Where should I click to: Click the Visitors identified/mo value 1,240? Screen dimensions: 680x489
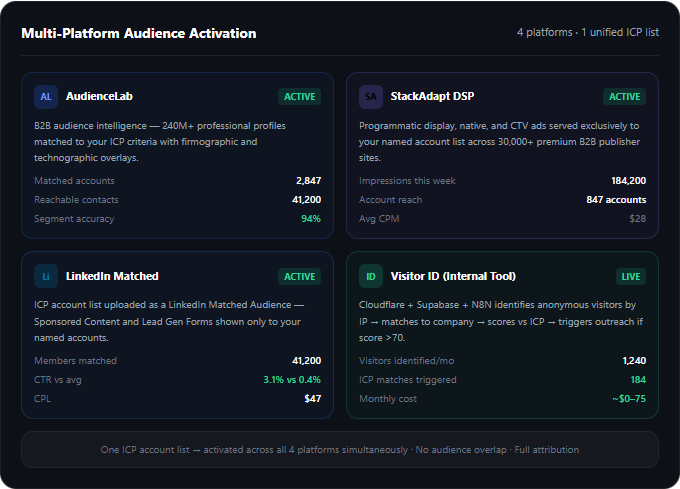pyautogui.click(x=634, y=361)
